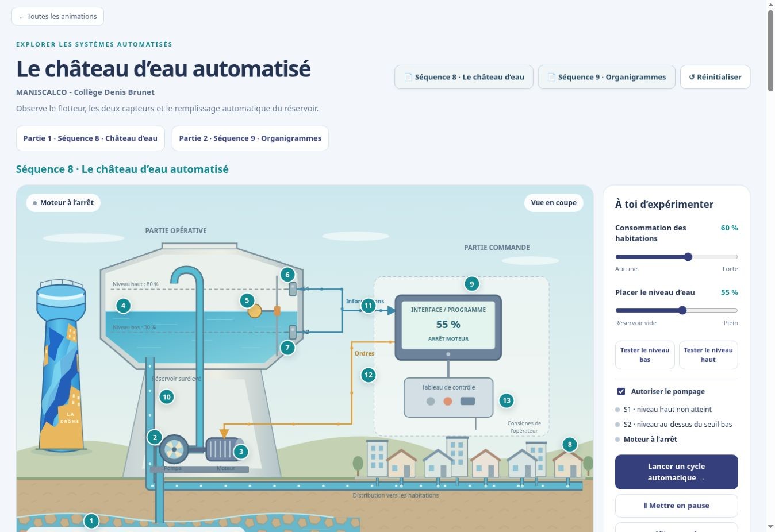Viewport: 775px width, 532px height.
Task: Click the decorated La Drôme water tower illustration
Action: point(60,367)
